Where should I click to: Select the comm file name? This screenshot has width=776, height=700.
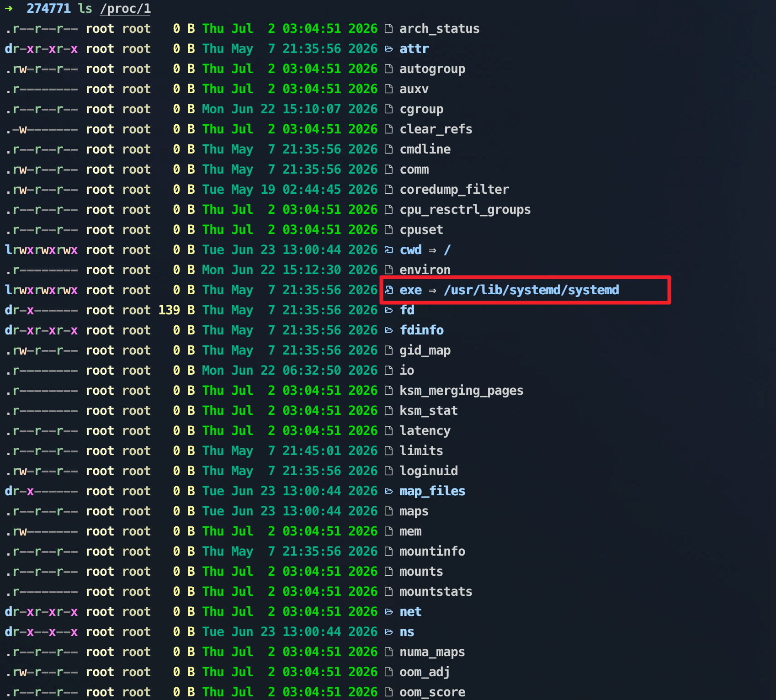click(x=414, y=170)
